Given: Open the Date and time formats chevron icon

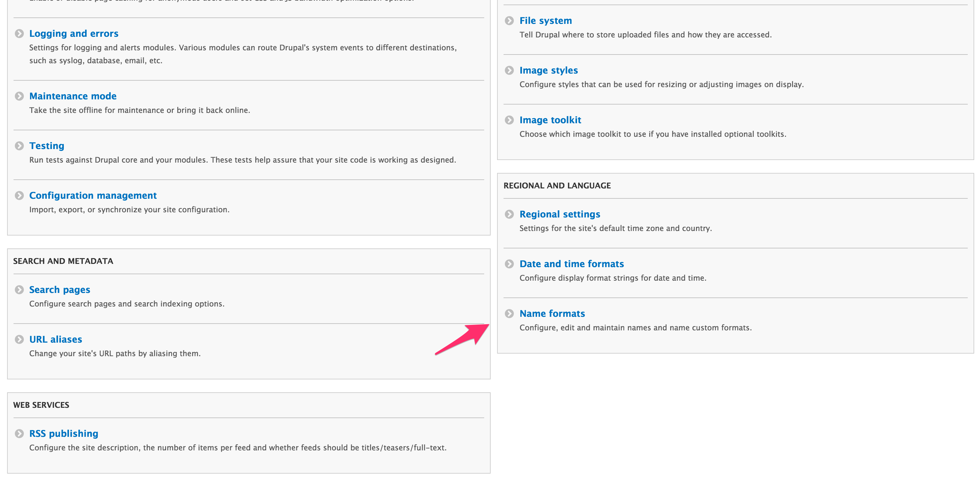Looking at the screenshot, I should tap(509, 264).
